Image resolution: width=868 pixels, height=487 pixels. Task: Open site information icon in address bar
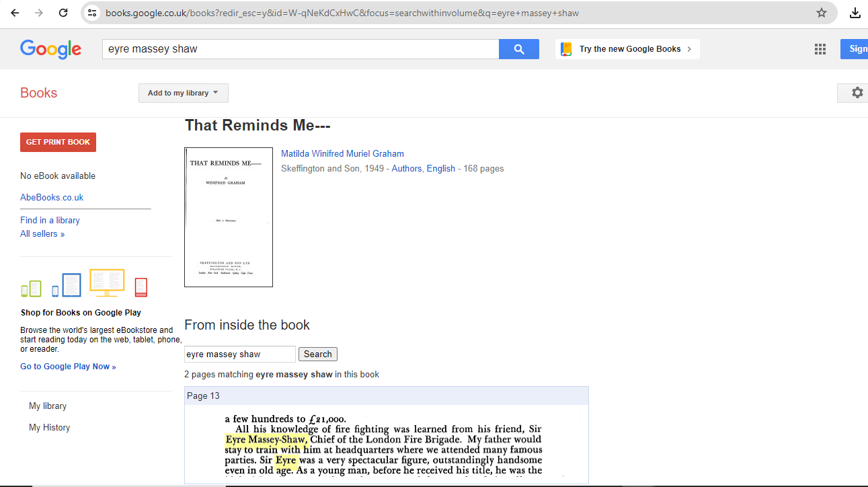coord(93,13)
